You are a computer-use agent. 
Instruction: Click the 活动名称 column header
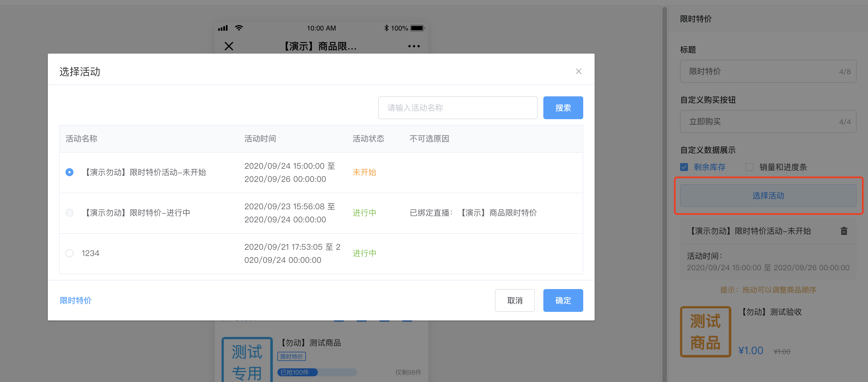tap(81, 139)
